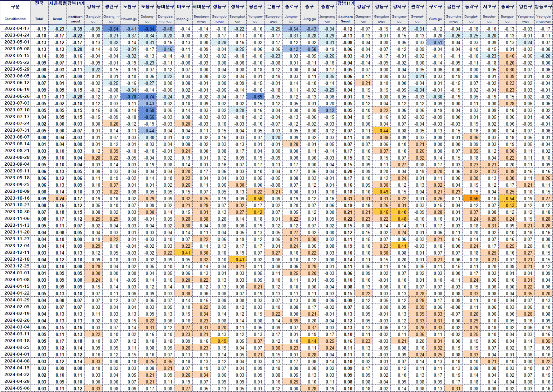Viewport: 553px width, 392px height.
Task: Click Yongsan-gu value -0.69 for 2023-06-26
Action: [x=256, y=97]
